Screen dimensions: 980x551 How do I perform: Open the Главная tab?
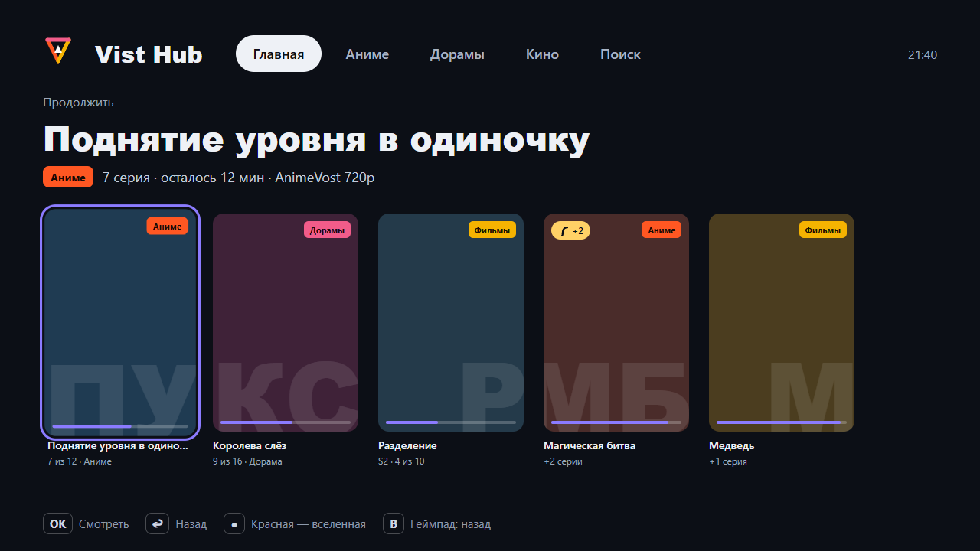click(279, 54)
